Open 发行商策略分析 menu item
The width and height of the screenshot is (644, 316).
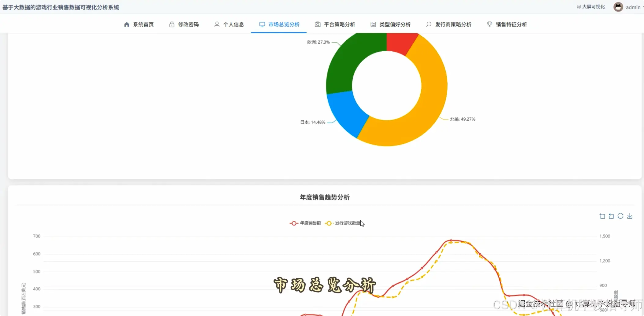tap(449, 24)
